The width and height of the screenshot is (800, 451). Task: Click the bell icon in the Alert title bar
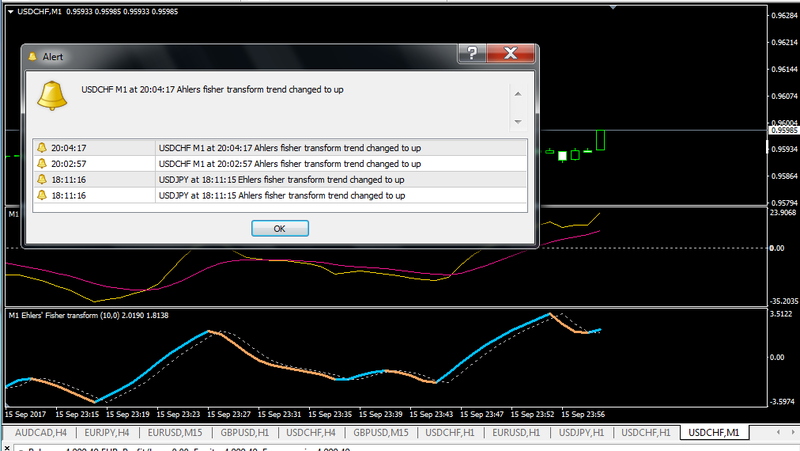[x=33, y=57]
